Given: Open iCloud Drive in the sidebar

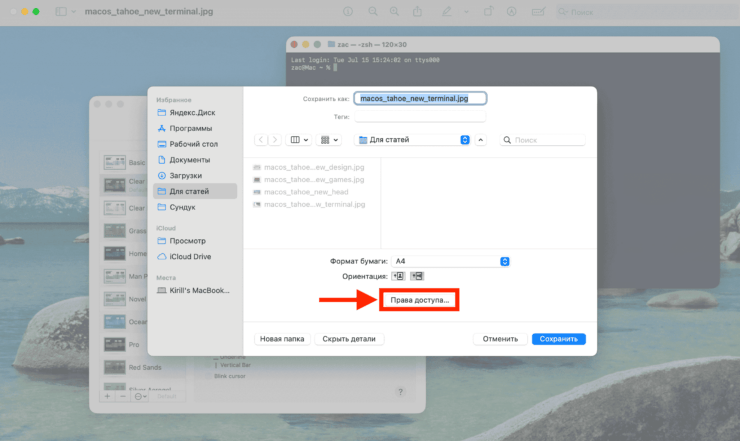Looking at the screenshot, I should pos(190,256).
